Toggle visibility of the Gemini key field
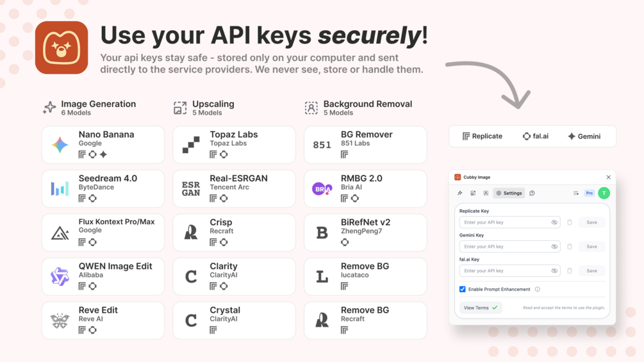Screen dimensions: 644x362 tap(554, 247)
